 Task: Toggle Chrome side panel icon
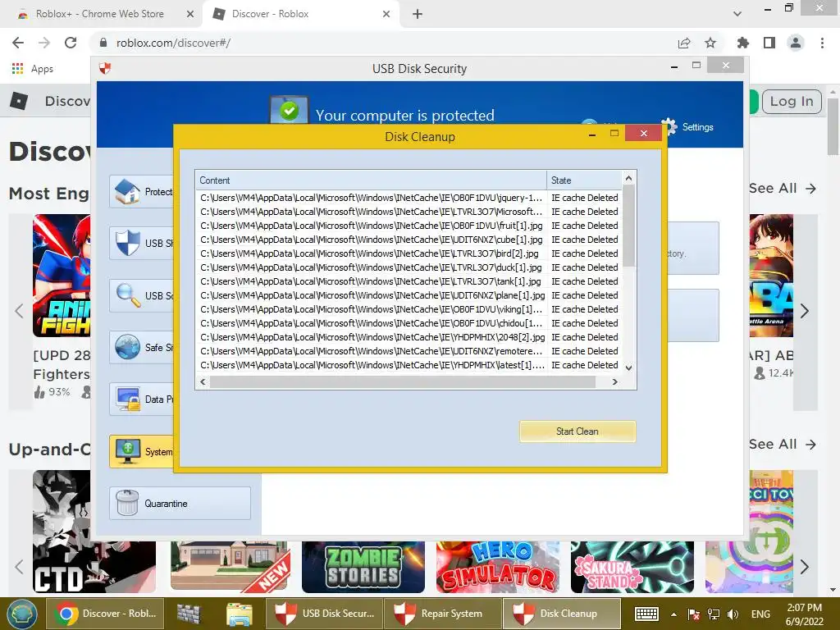pos(769,43)
